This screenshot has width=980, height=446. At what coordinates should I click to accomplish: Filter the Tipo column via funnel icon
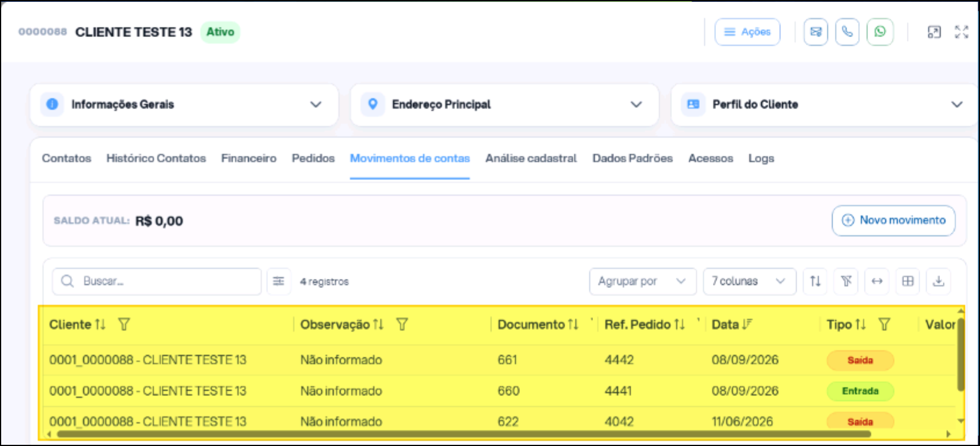tap(884, 324)
